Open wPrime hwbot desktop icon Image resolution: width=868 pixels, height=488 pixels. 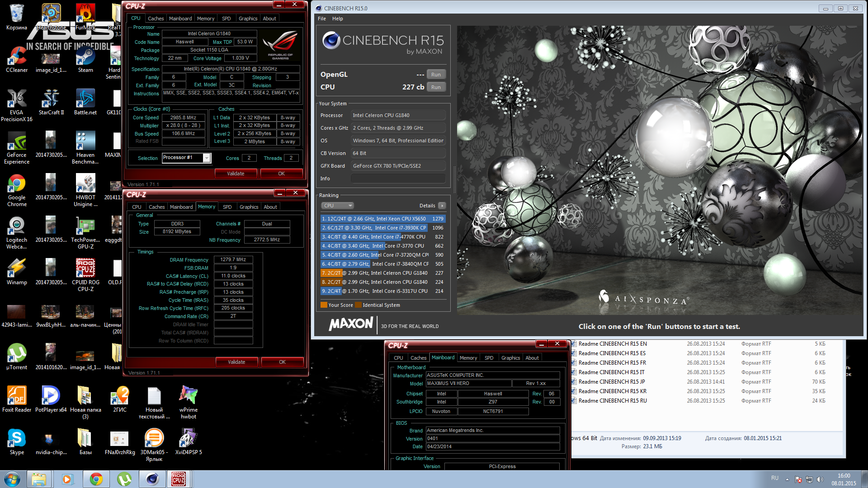point(189,403)
